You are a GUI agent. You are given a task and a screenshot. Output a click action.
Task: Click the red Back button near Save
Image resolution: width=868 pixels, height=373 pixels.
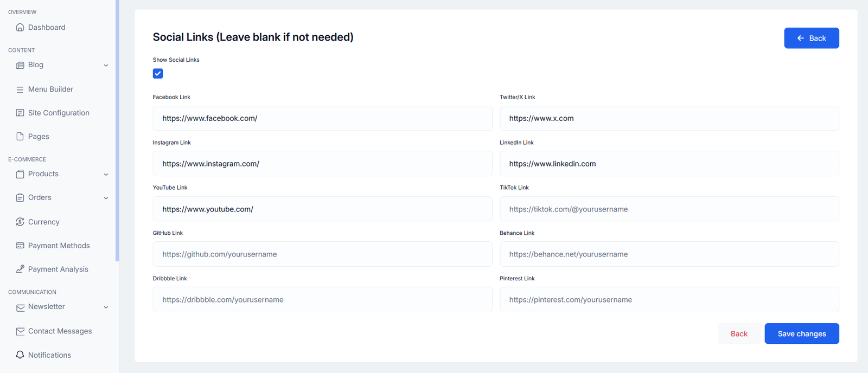tap(739, 333)
